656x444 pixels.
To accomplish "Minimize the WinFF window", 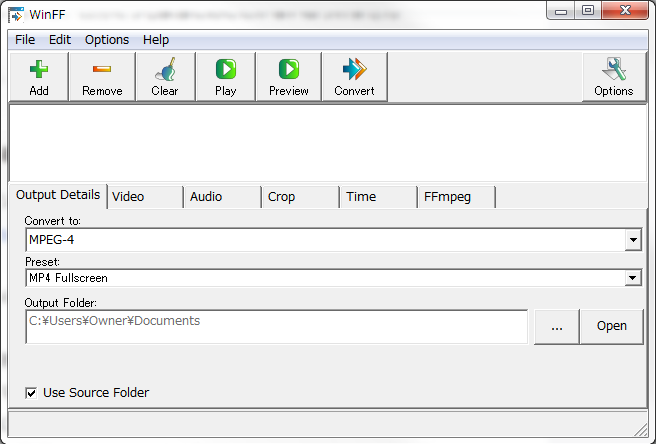I will coord(561,10).
